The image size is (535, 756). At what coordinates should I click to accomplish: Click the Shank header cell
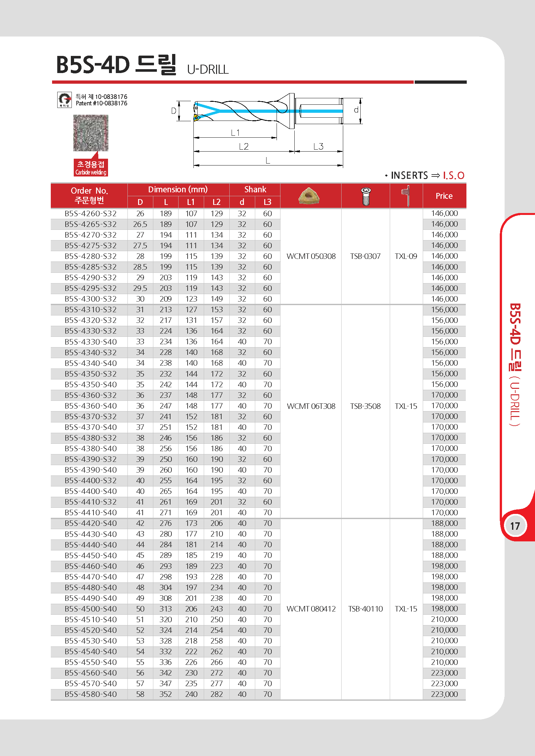point(255,189)
